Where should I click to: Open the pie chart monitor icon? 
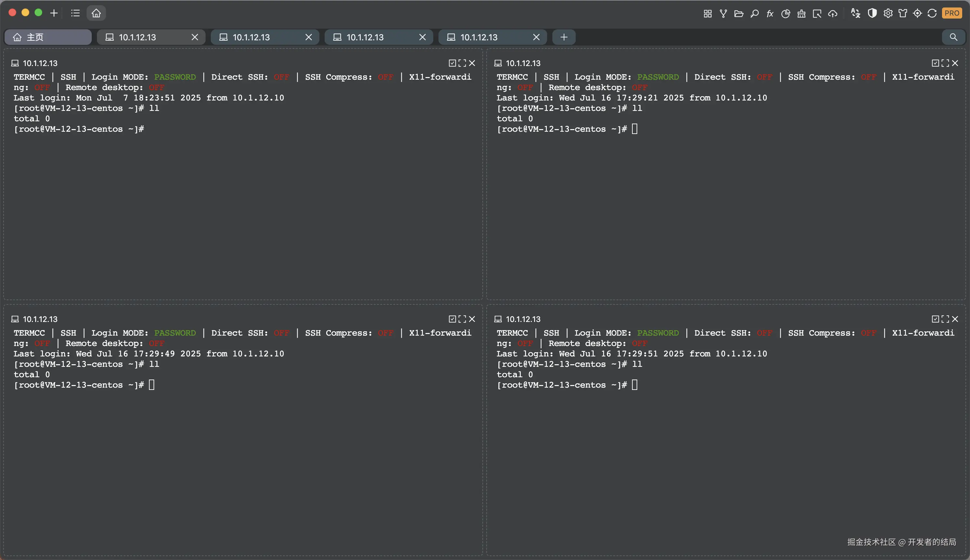point(785,13)
